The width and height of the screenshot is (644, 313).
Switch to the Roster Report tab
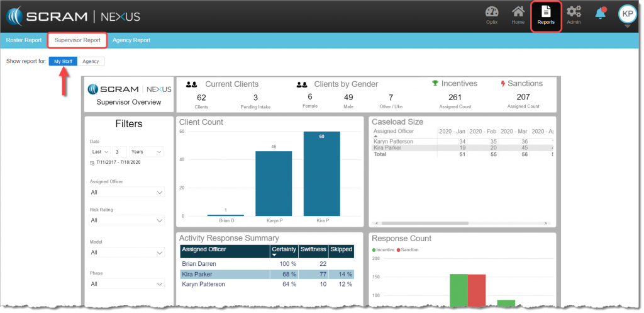(23, 40)
